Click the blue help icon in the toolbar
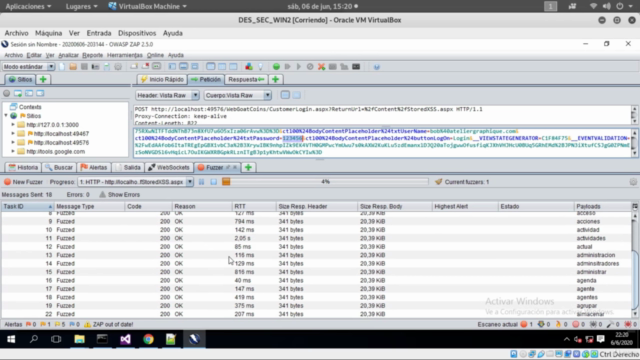Image resolution: width=640 pixels, height=360 pixels. 376,67
